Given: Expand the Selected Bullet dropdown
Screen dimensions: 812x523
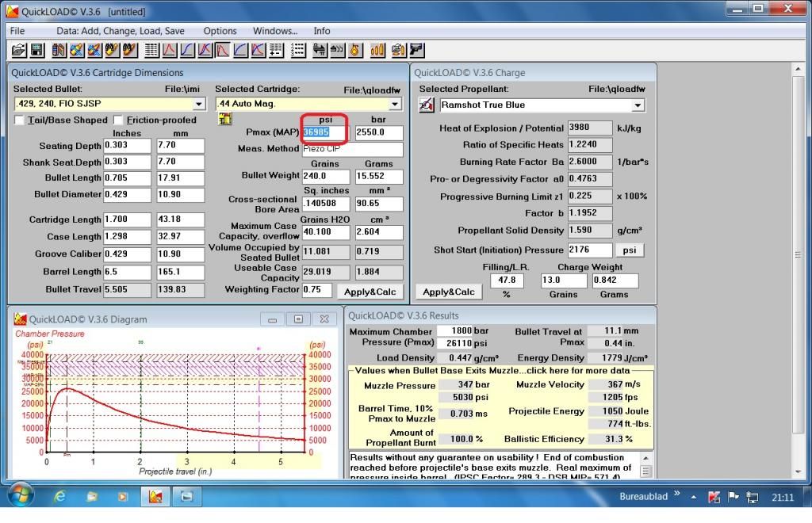Looking at the screenshot, I should click(x=198, y=104).
